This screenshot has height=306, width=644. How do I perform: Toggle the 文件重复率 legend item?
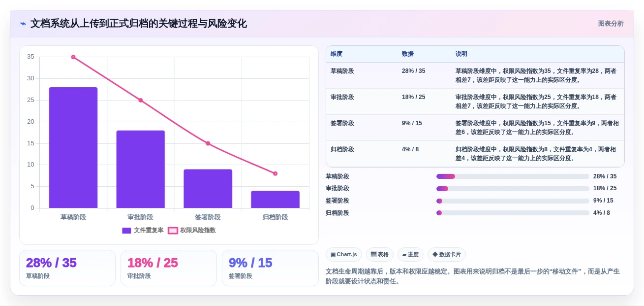(143, 230)
